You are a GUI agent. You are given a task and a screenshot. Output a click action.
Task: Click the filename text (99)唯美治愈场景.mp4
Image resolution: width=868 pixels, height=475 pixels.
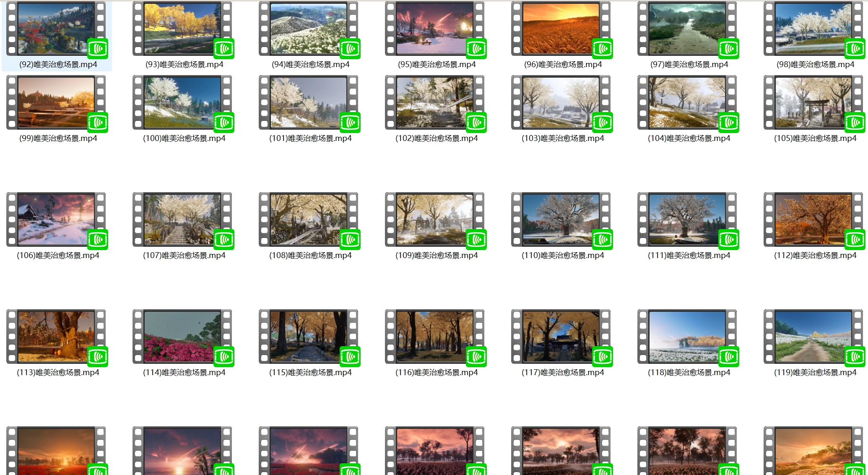point(58,138)
